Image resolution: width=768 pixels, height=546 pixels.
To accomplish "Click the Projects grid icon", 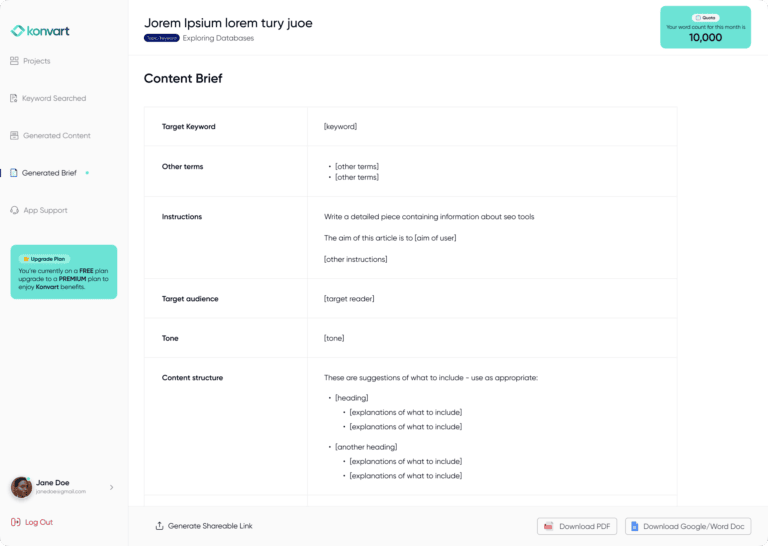I will click(14, 61).
